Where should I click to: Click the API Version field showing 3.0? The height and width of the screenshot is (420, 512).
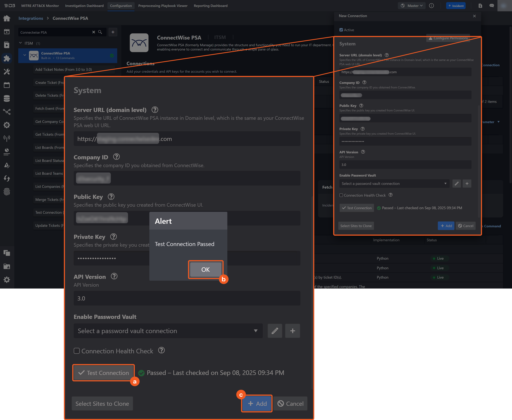pyautogui.click(x=187, y=298)
